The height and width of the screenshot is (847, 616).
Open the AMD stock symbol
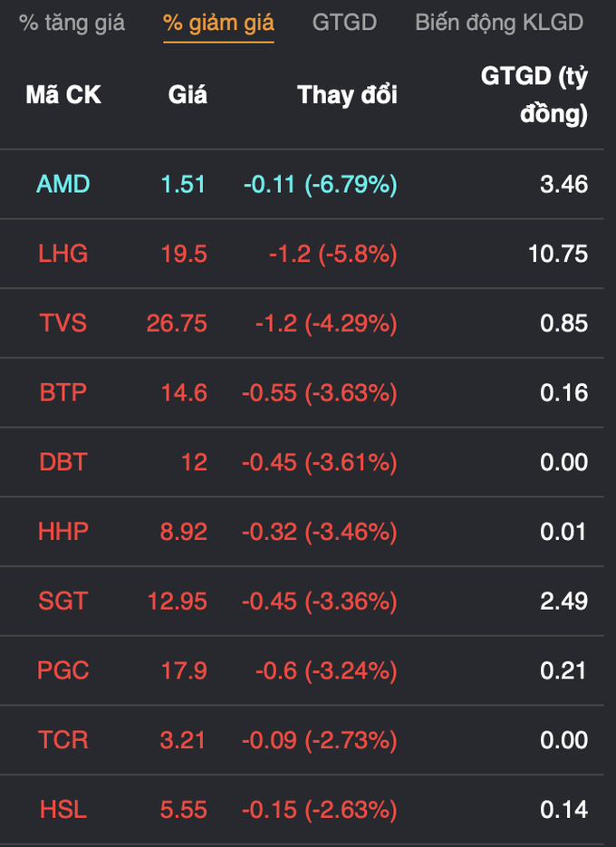tap(63, 184)
